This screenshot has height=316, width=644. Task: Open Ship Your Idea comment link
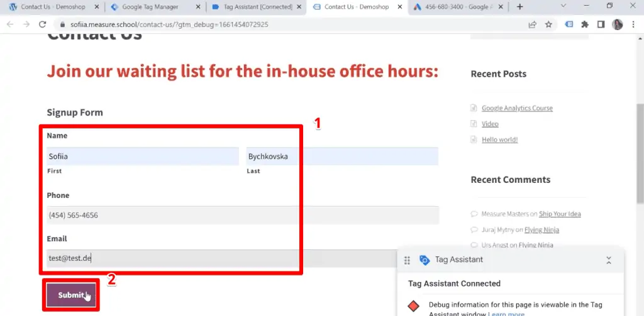(560, 214)
